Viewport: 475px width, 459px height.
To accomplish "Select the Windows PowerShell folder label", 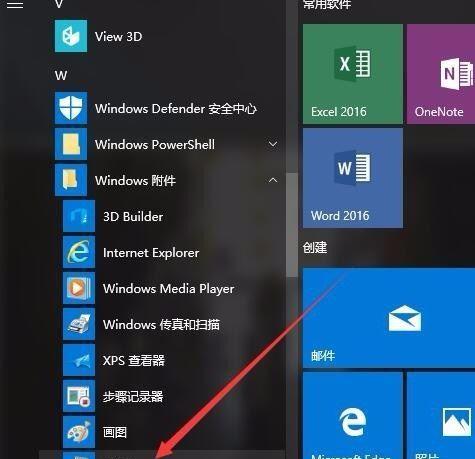I will coord(155,145).
